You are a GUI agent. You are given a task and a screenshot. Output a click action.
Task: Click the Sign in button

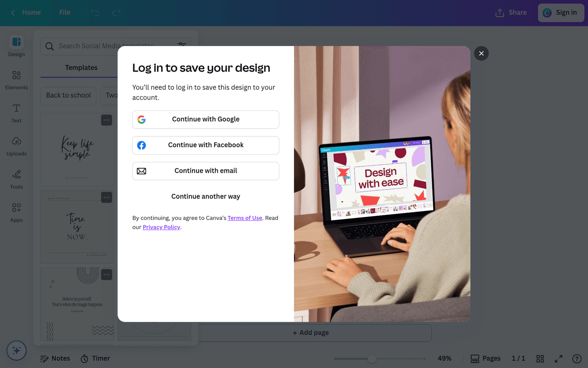pyautogui.click(x=561, y=13)
